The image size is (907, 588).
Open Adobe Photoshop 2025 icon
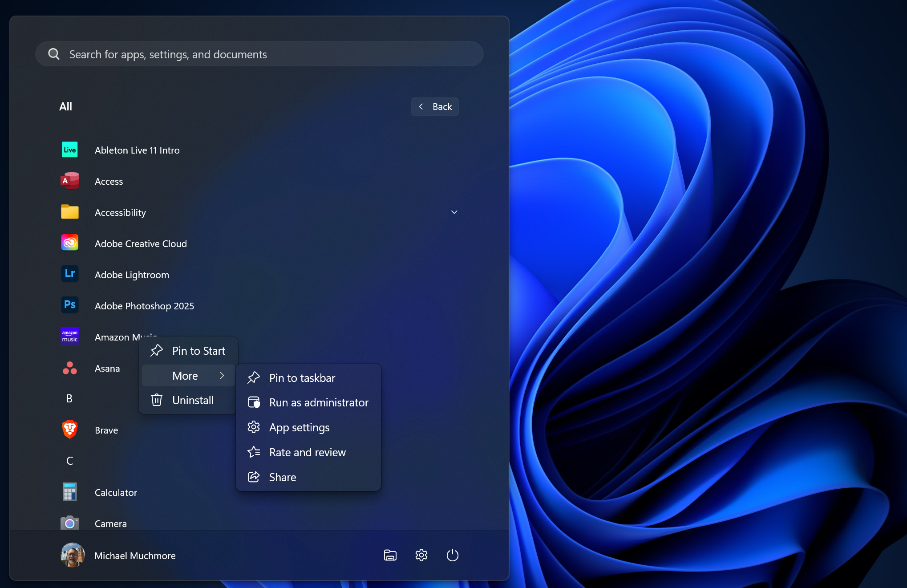(69, 305)
